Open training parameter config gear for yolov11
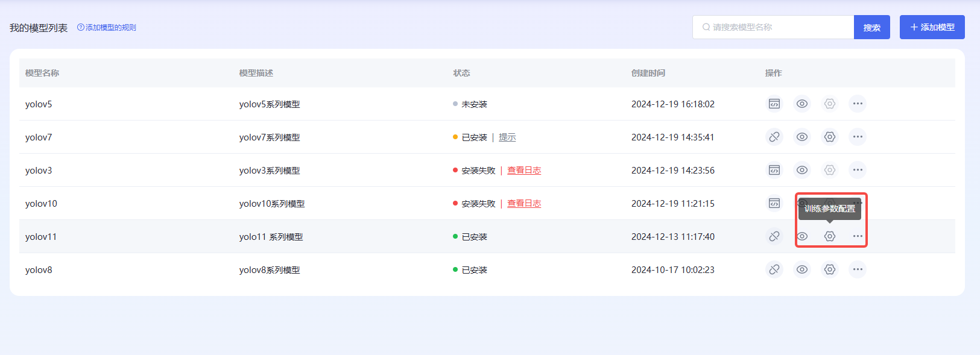 point(830,236)
